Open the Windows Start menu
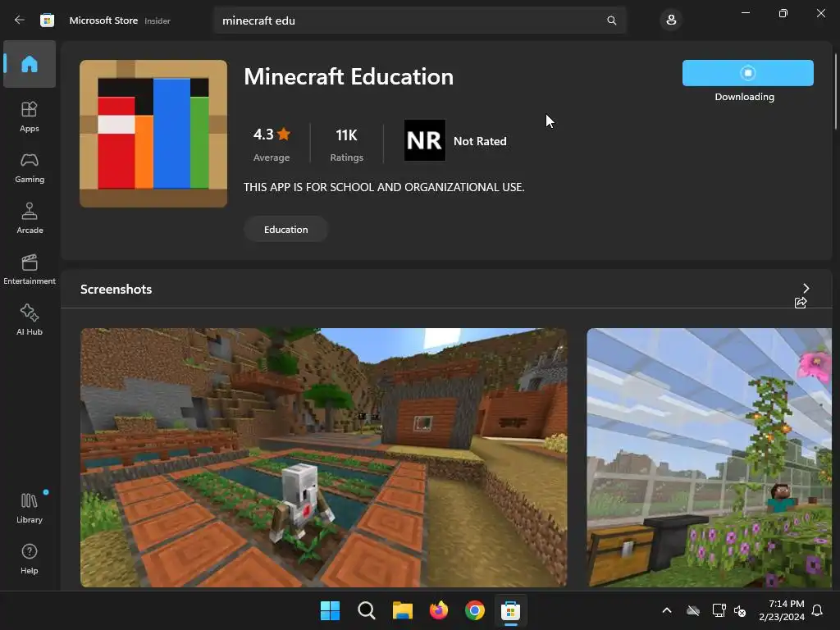 (x=330, y=610)
